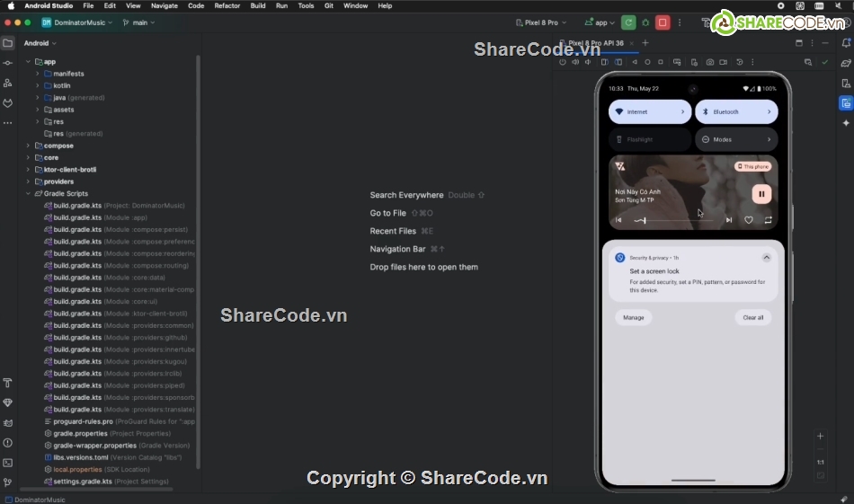Toggle Modes quick settings tile
This screenshot has width=854, height=504.
click(736, 139)
